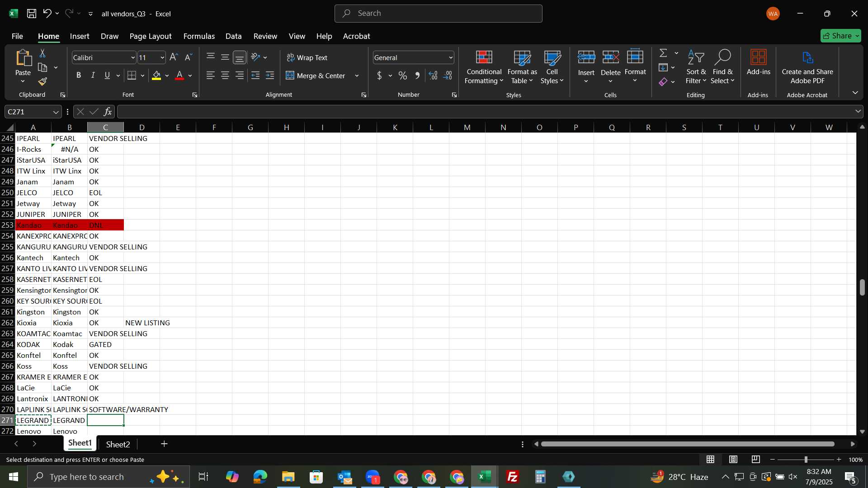The width and height of the screenshot is (868, 488).
Task: Apply Comma Style icon
Action: [417, 75]
